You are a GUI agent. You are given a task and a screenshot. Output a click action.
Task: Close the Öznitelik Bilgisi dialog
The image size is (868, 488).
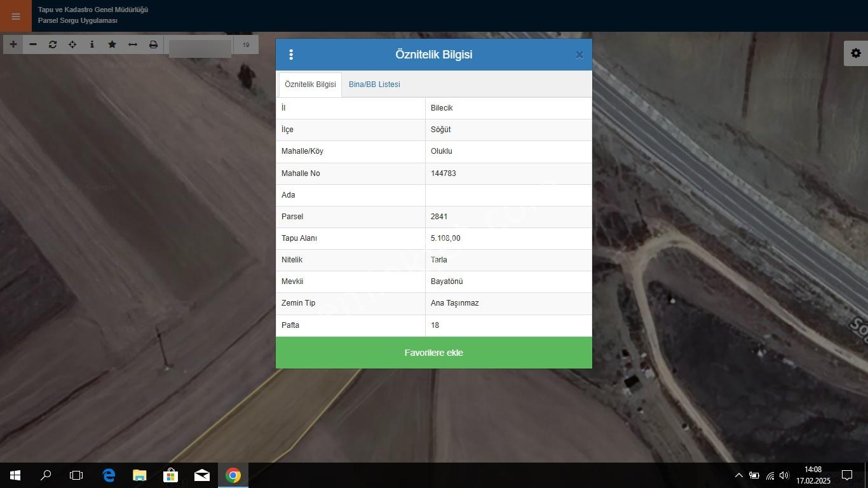point(579,55)
